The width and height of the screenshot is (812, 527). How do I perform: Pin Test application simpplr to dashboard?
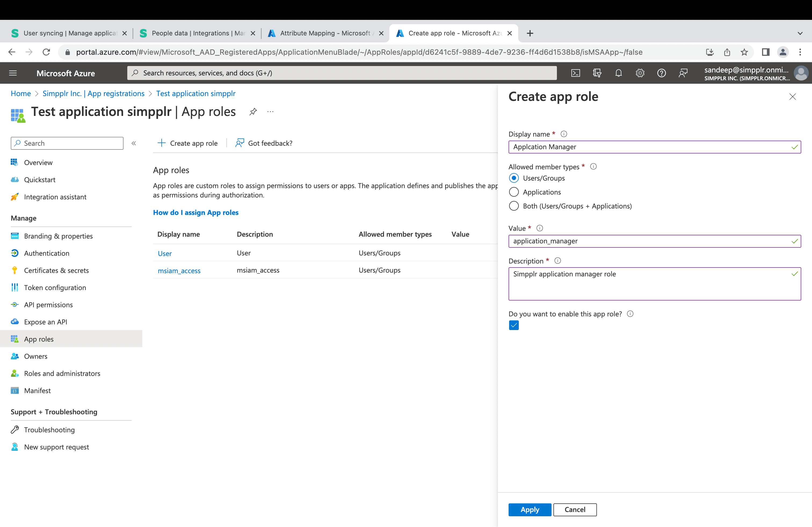[253, 111]
